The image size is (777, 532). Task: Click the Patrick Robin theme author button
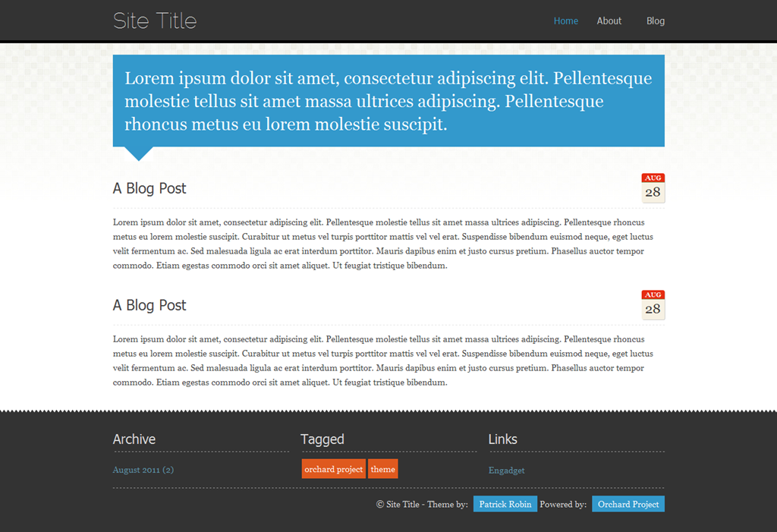[x=505, y=504]
